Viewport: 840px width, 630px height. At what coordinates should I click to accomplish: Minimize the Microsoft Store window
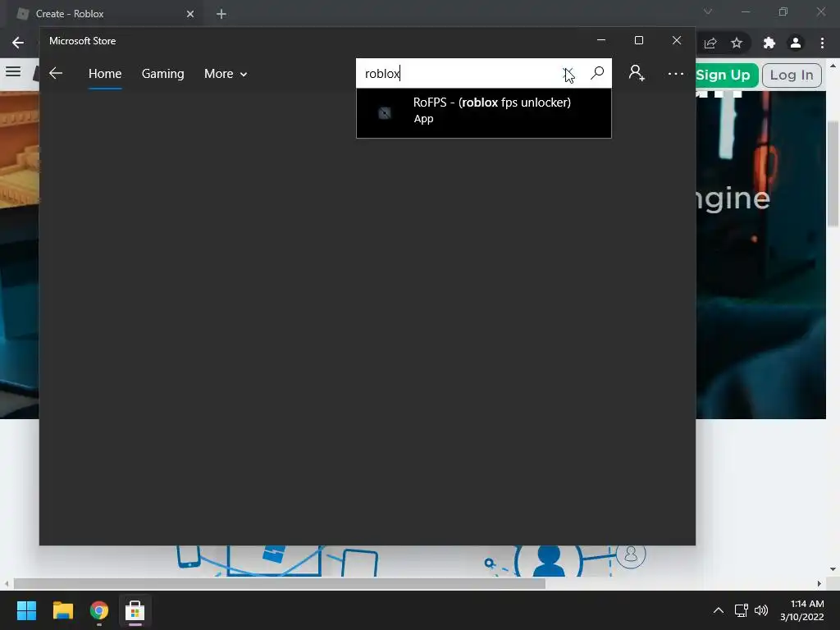tap(601, 40)
